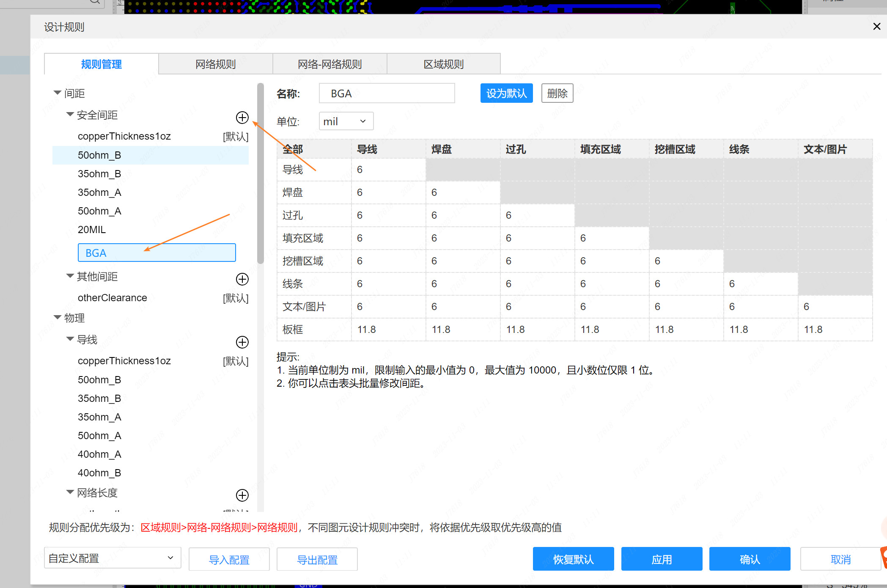Viewport: 887px width, 588px height.
Task: Click the 导线 column header
Action: pos(388,149)
